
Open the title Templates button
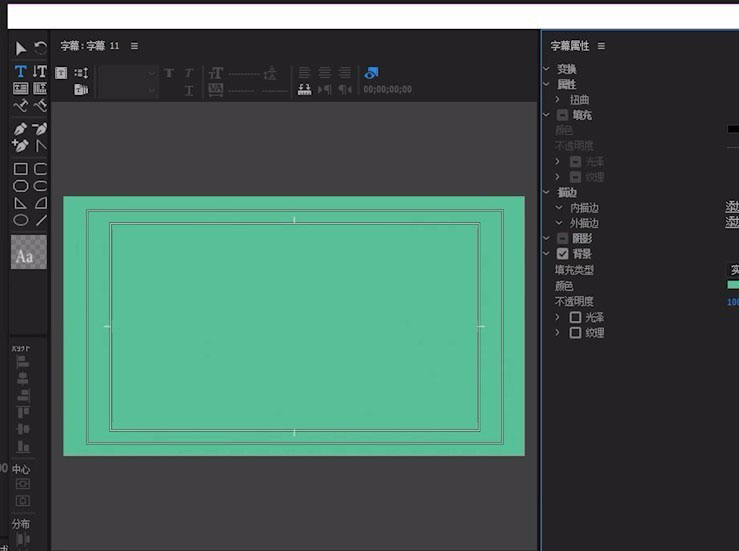click(81, 89)
